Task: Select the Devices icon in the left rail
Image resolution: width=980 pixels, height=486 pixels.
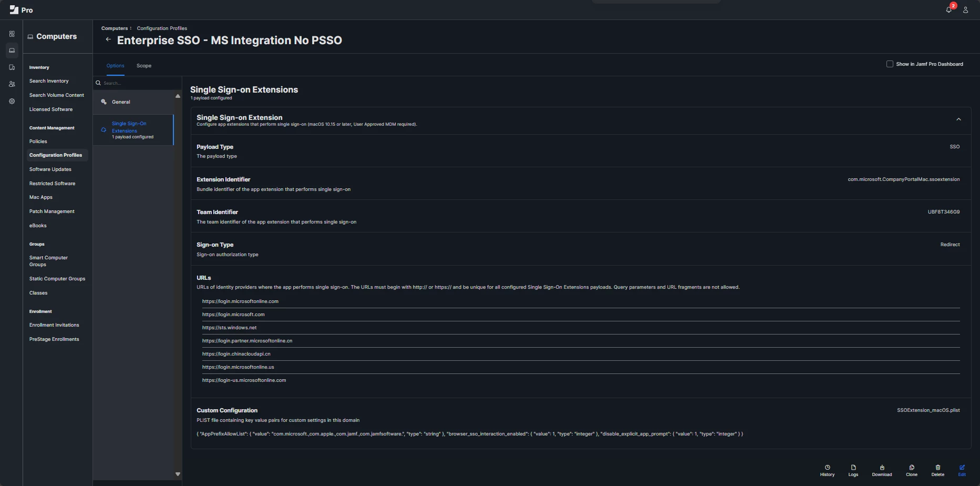Action: pos(12,67)
